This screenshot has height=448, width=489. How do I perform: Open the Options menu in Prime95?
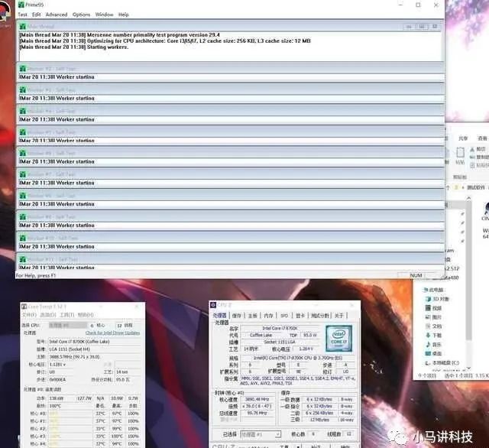[x=82, y=15]
